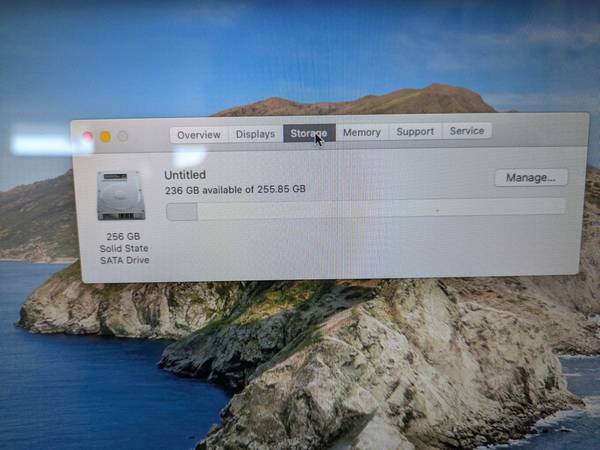Minimize the window with yellow button
600x450 pixels.
pyautogui.click(x=105, y=136)
